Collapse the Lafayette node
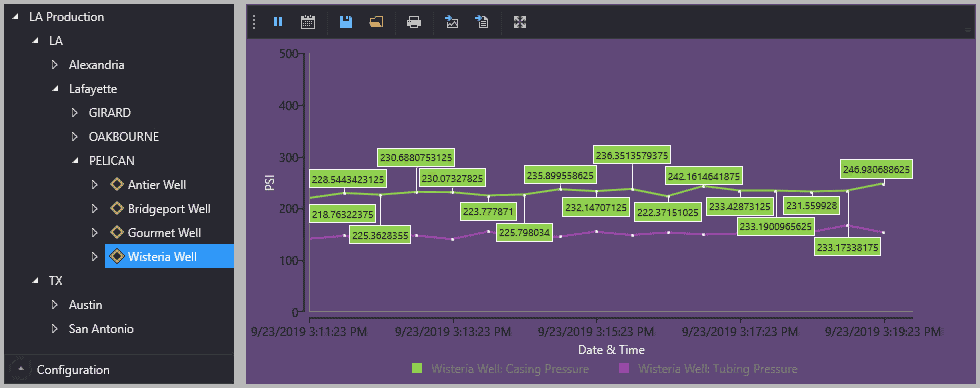Screen dimensions: 980x388 point(55,89)
